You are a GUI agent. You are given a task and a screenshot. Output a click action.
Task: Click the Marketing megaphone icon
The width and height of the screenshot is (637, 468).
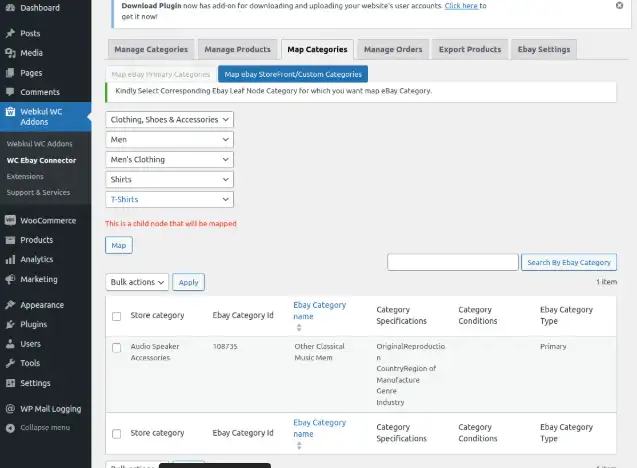[10, 279]
